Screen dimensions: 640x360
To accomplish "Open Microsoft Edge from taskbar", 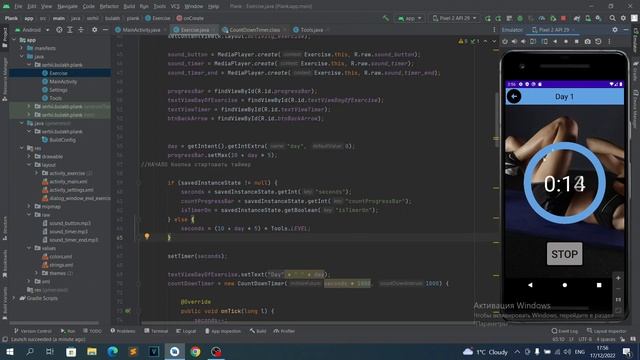I will [x=112, y=351].
